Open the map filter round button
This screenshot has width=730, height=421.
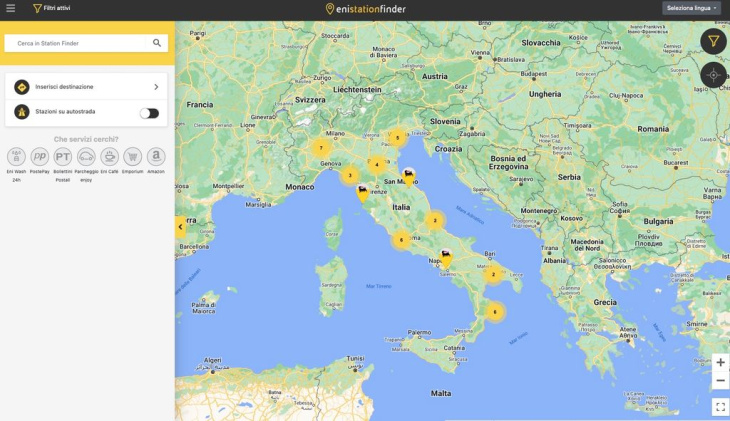coord(713,41)
